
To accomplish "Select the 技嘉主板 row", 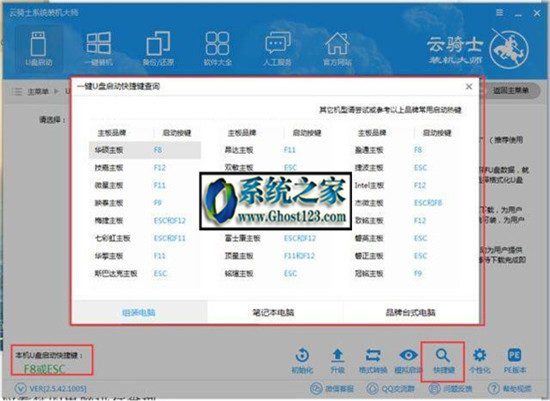I will tap(145, 168).
